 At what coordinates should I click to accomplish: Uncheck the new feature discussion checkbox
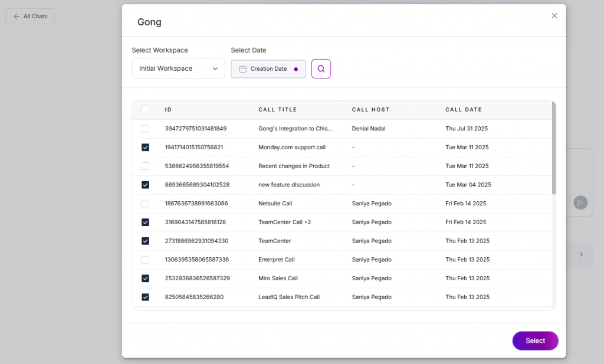point(145,185)
